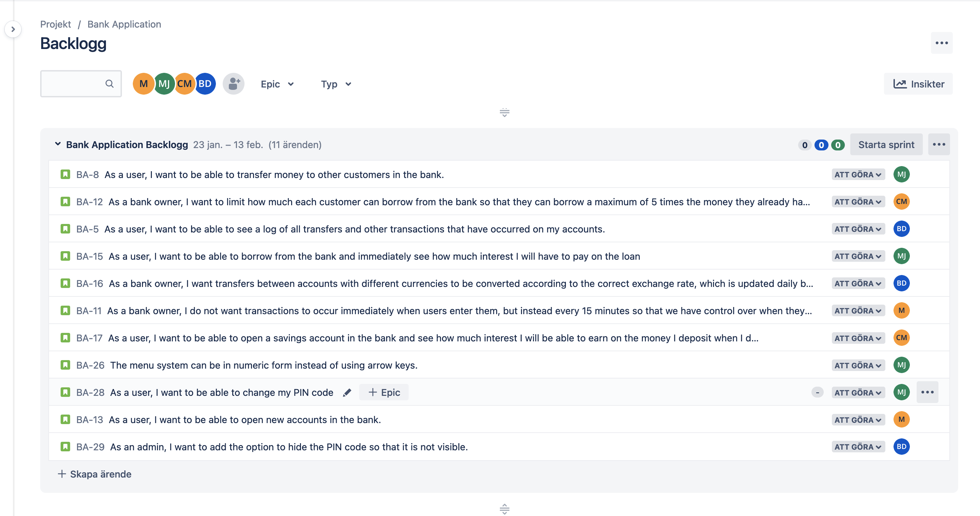Click the story icon beside BA-29

tap(65, 447)
